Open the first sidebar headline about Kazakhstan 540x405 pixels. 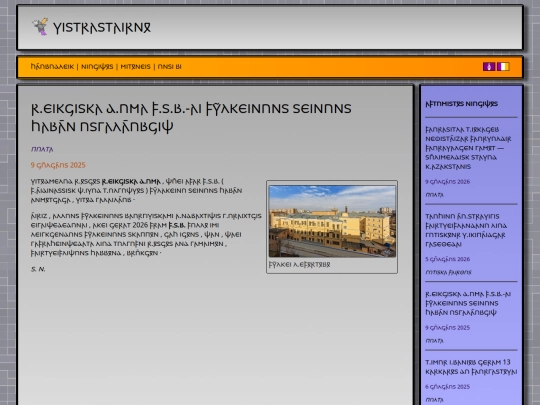coord(468,148)
